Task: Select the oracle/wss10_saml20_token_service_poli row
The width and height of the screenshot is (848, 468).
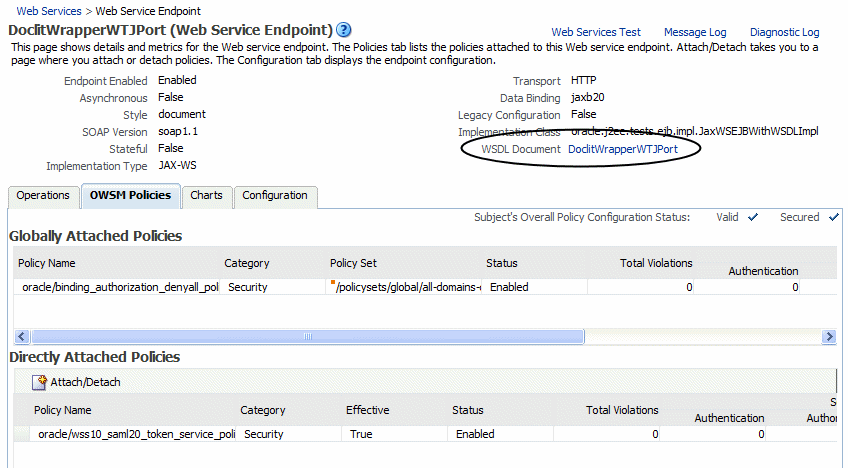Action: coord(425,434)
